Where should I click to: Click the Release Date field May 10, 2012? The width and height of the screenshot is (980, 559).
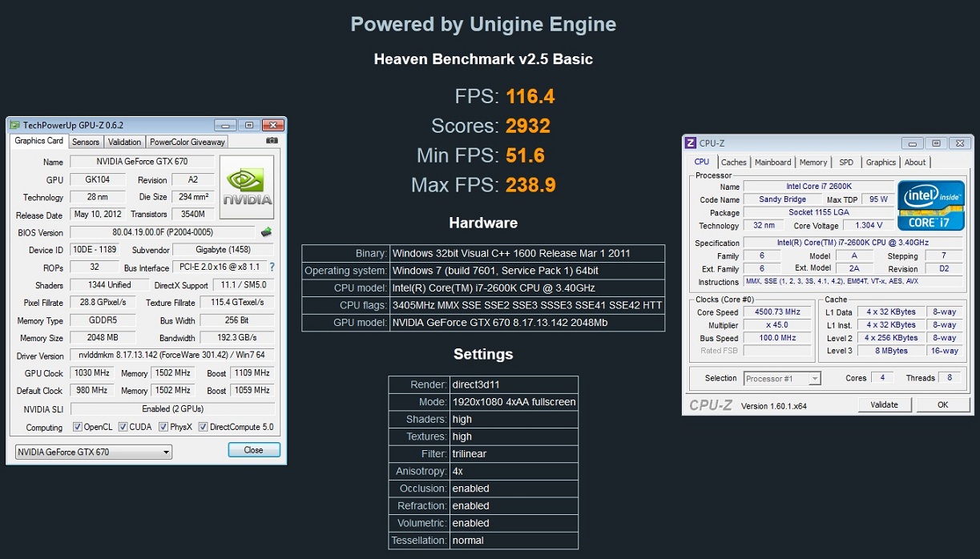coord(98,214)
